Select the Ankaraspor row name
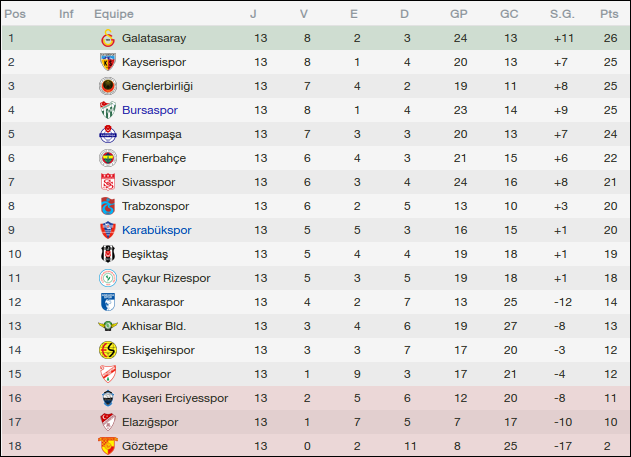This screenshot has width=631, height=457. (153, 302)
